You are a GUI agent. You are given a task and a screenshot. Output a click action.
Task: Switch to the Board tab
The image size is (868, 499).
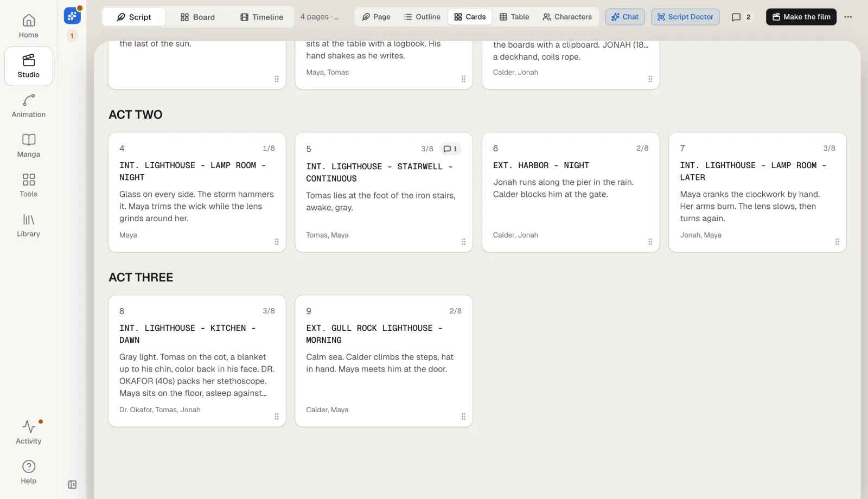[197, 17]
